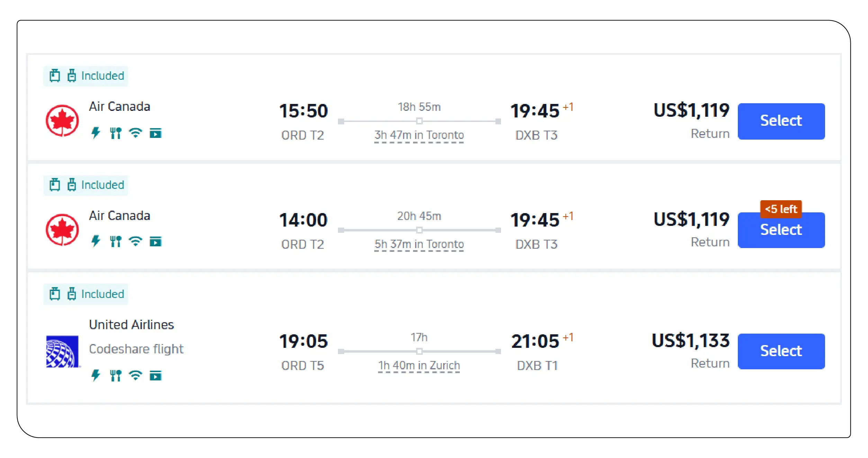Click the baggage Included badge on United flight
868x458 pixels.
[x=86, y=294]
